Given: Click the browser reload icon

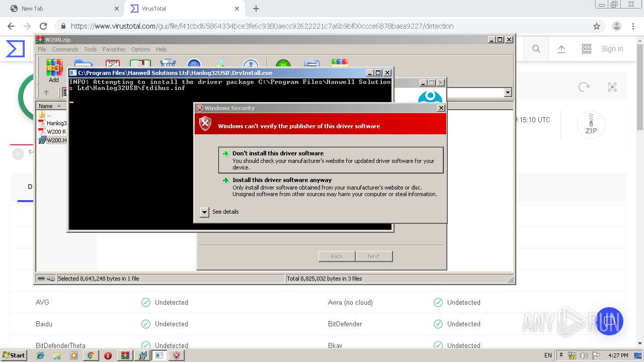Looking at the screenshot, I should (43, 26).
